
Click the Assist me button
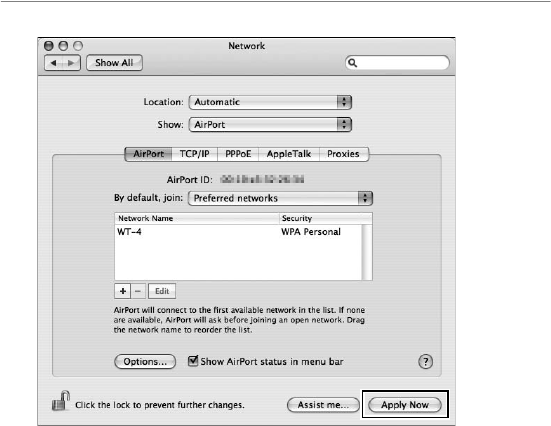[323, 405]
